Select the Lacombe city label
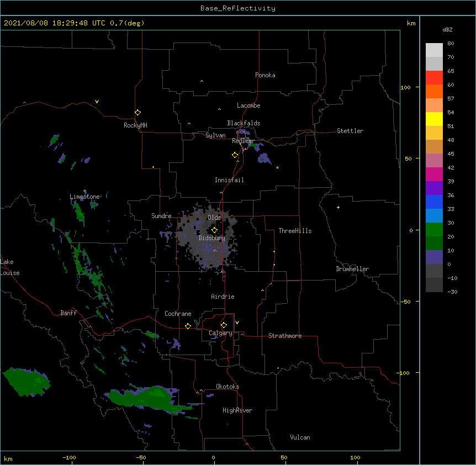Viewport: 476px width, 465px height. pos(248,105)
